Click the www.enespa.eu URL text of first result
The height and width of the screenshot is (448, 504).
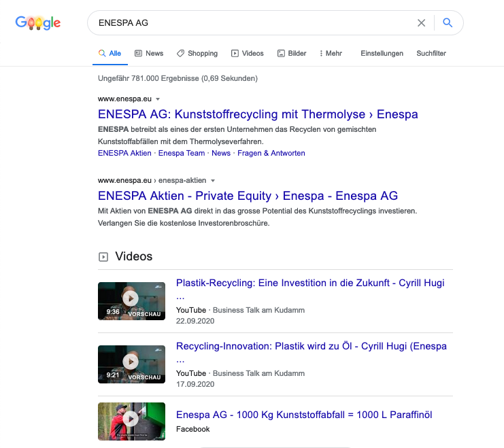pyautogui.click(x=124, y=99)
